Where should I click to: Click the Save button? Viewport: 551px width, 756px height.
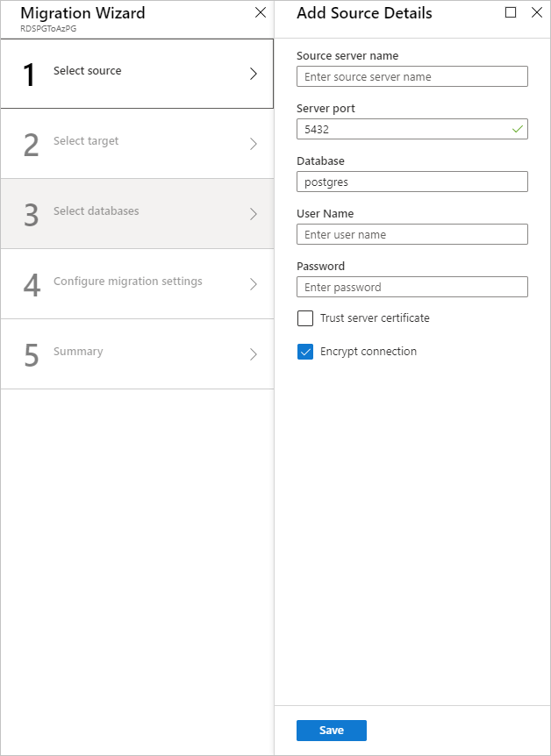(x=331, y=731)
